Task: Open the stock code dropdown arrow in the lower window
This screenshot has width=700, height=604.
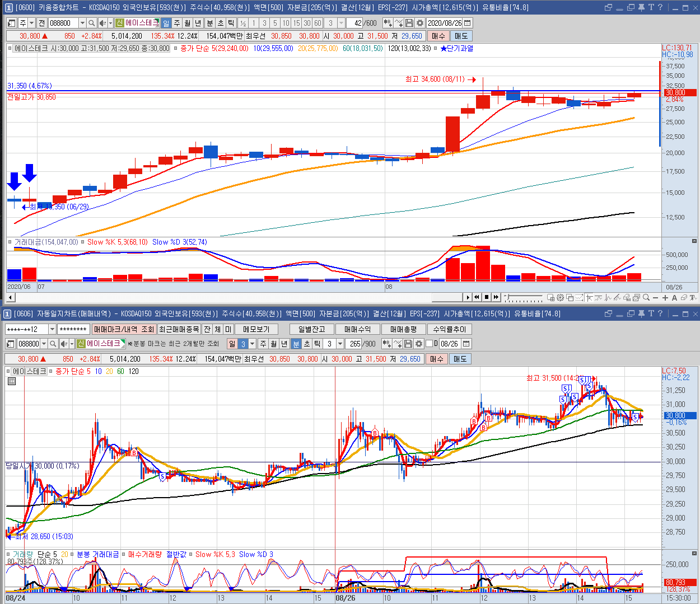Action: 44,344
